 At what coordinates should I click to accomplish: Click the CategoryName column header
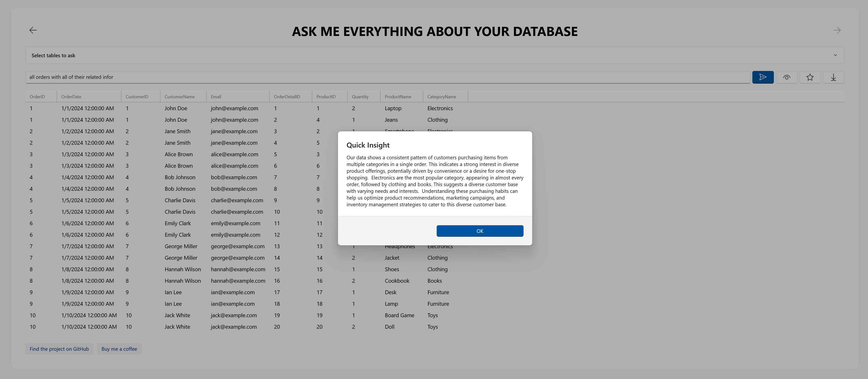point(441,97)
